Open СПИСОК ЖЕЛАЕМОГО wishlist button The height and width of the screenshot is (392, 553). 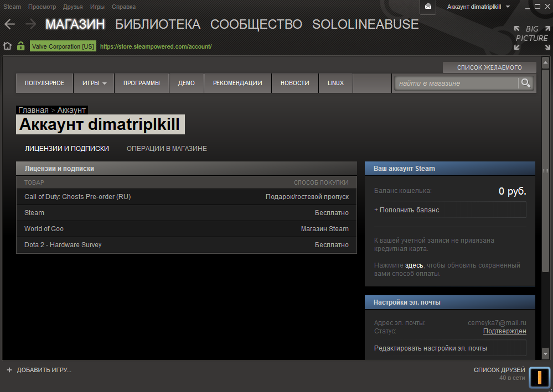tap(489, 67)
